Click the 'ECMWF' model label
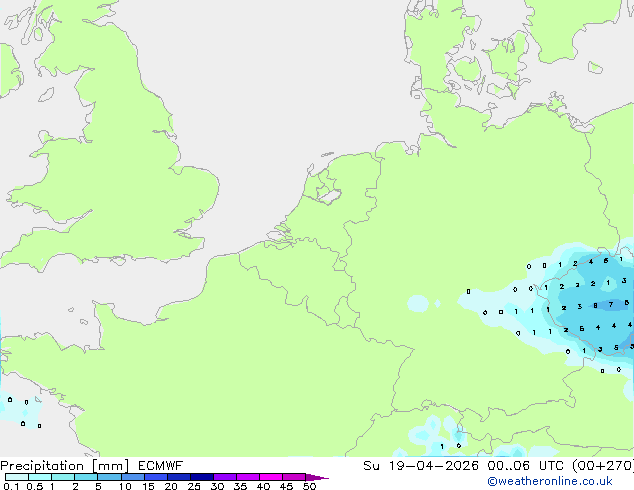 point(161,466)
